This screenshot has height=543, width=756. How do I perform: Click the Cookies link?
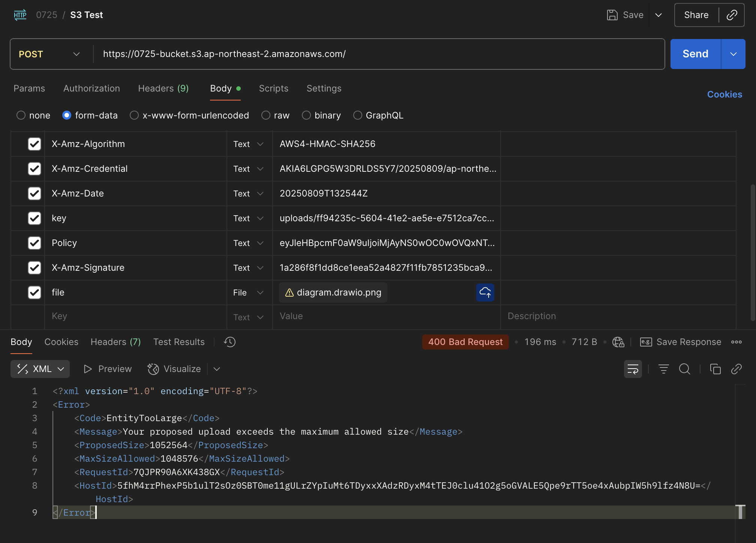[x=724, y=94]
